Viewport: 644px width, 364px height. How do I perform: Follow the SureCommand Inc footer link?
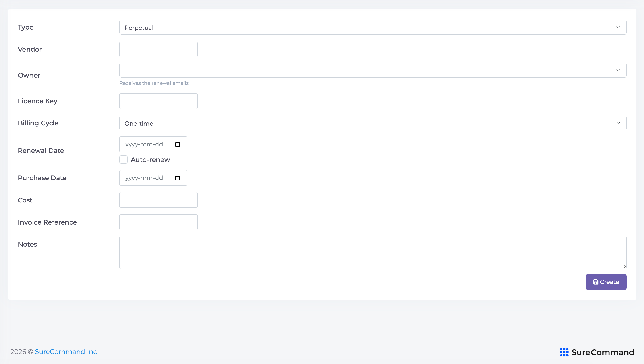click(66, 352)
